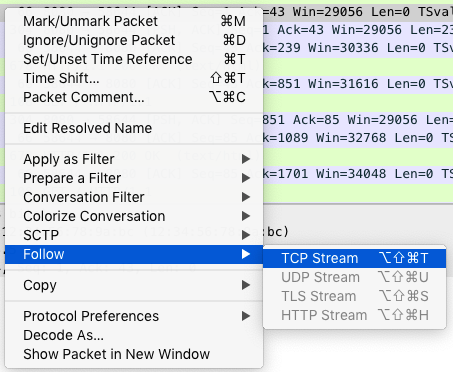This screenshot has width=453, height=372.
Task: Select Mark/Unmark Packet menu entry
Action: click(x=134, y=21)
